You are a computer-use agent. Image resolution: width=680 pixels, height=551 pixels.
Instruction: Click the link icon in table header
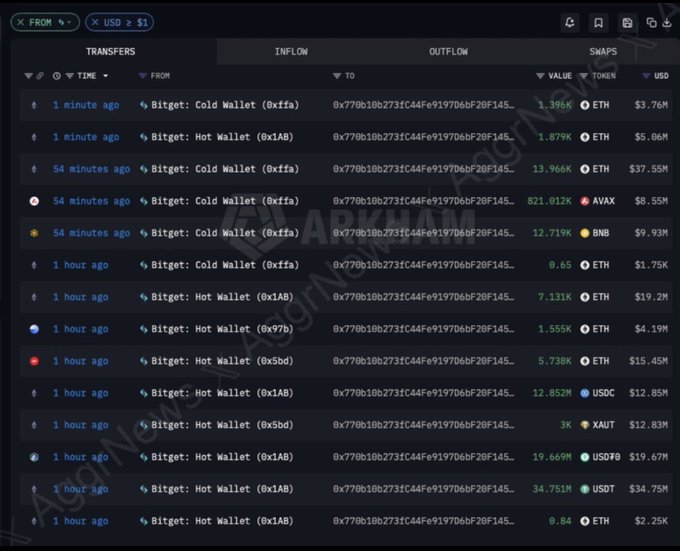coord(40,76)
